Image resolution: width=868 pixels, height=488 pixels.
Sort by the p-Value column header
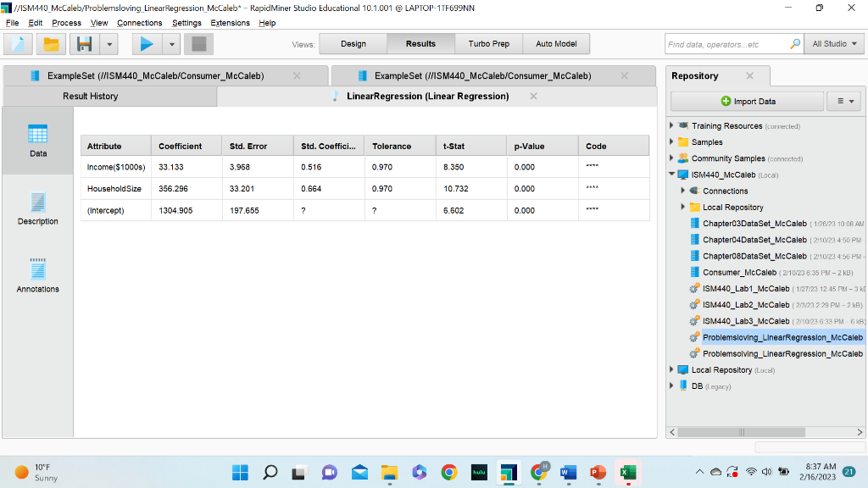coord(542,146)
